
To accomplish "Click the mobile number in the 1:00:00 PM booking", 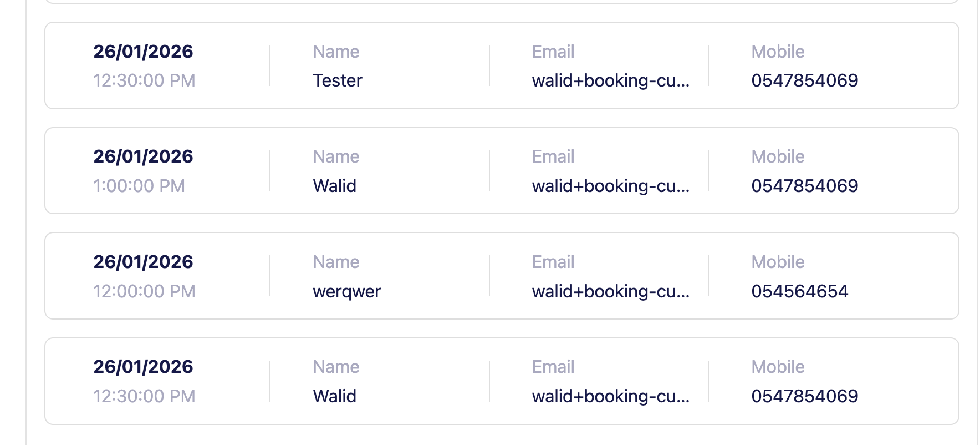I will [x=804, y=186].
